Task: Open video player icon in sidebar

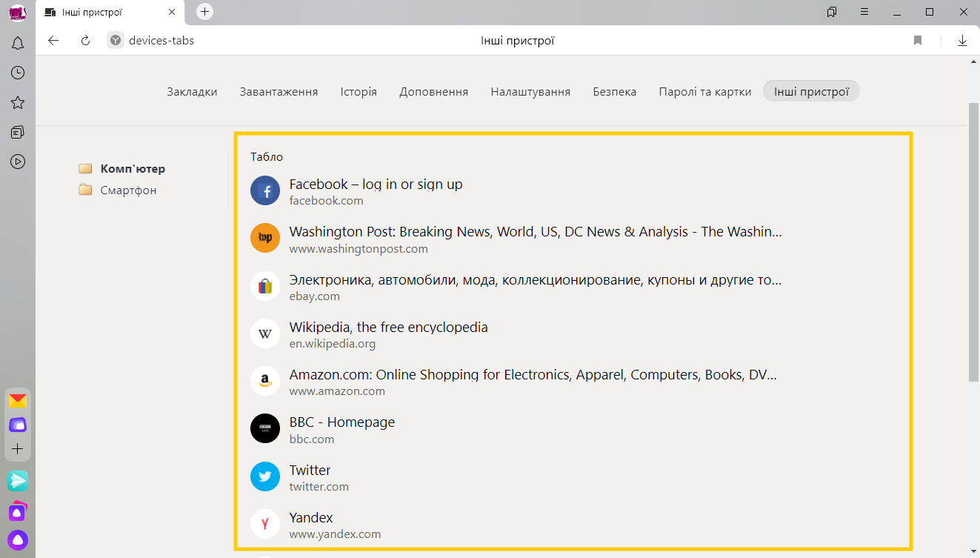Action: coord(18,162)
